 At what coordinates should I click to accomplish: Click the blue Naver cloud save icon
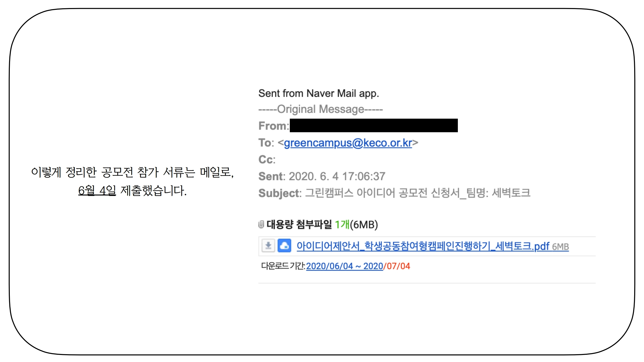tap(284, 245)
